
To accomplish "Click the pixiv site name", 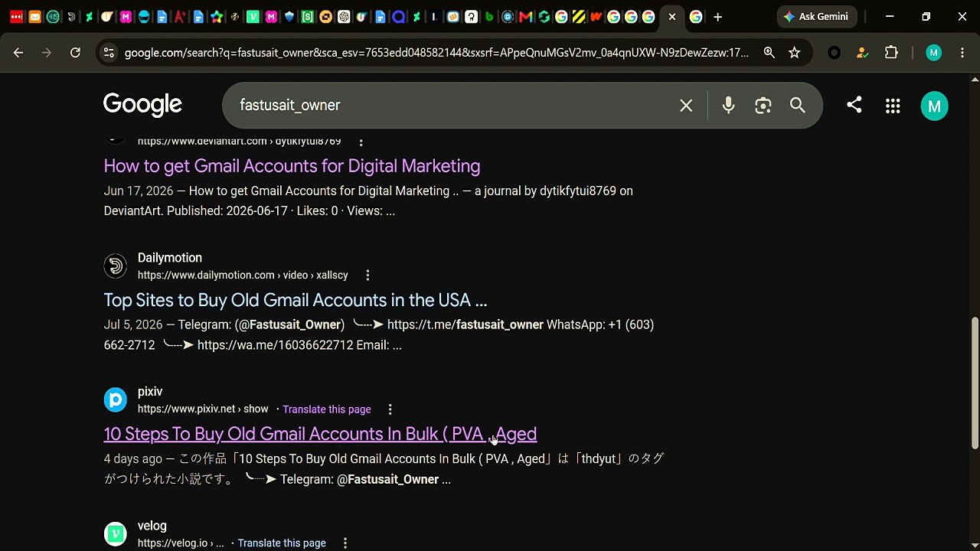I will (150, 392).
